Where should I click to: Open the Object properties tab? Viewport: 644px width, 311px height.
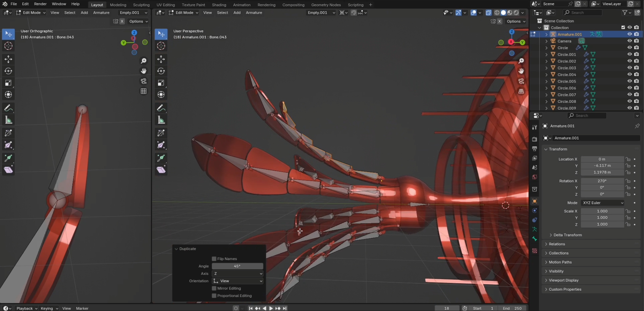[x=534, y=201]
